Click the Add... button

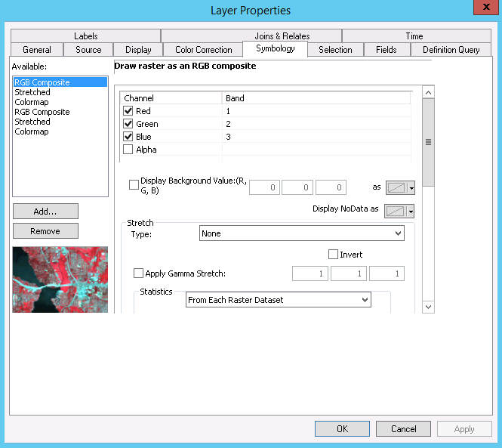[x=45, y=211]
